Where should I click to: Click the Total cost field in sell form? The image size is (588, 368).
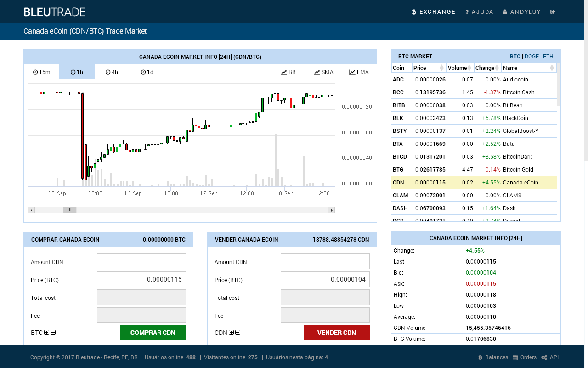[x=325, y=297]
